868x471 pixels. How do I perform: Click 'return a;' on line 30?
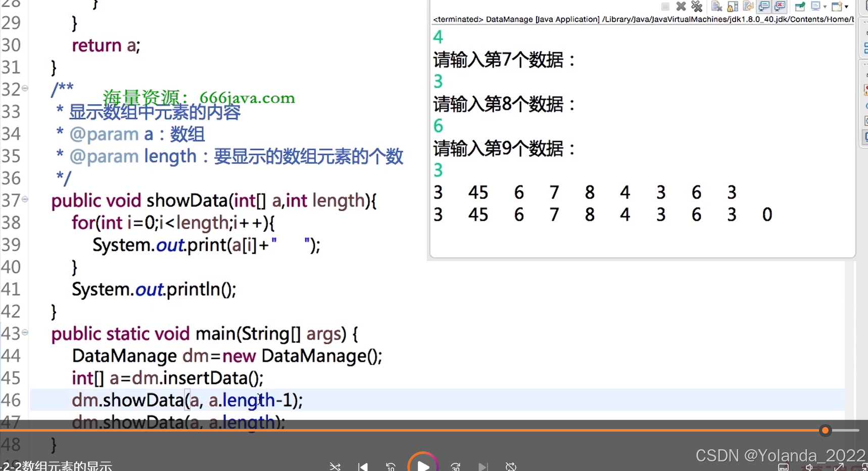coord(106,45)
